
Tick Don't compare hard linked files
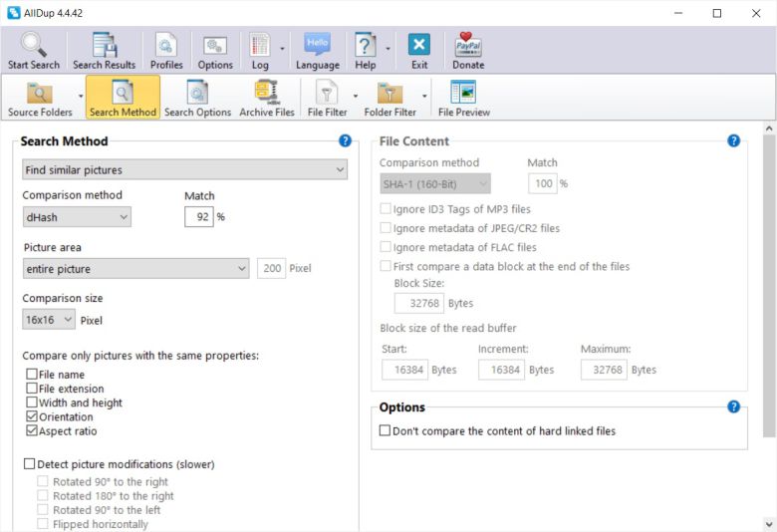pyautogui.click(x=386, y=431)
